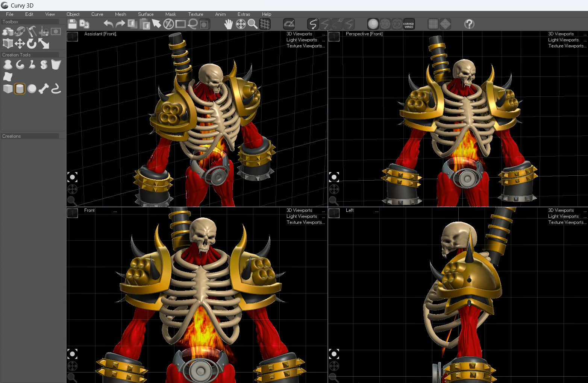
Task: Select the hand pan tool
Action: point(229,24)
